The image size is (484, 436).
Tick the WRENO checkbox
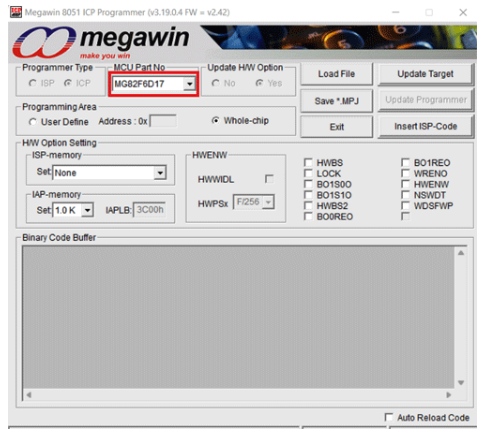[406, 173]
